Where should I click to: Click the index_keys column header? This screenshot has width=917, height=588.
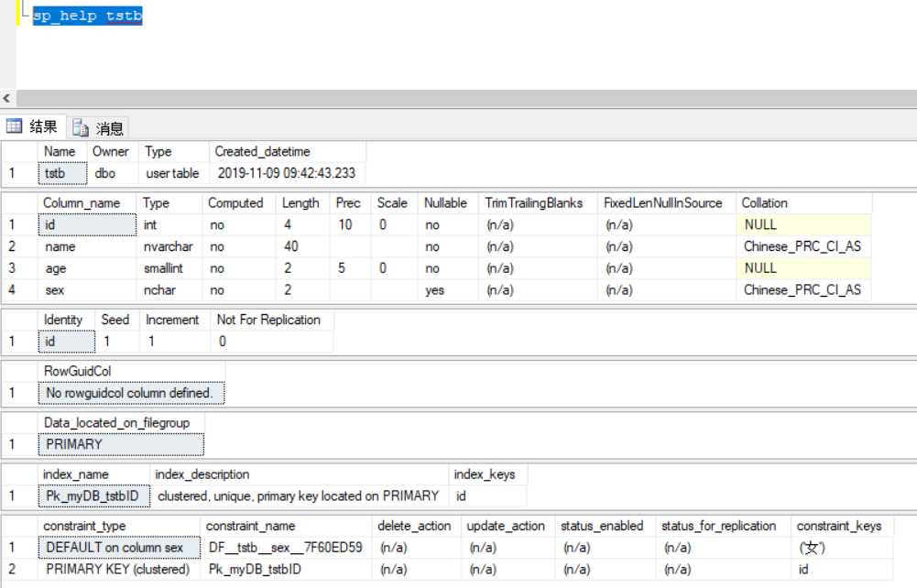click(x=487, y=474)
